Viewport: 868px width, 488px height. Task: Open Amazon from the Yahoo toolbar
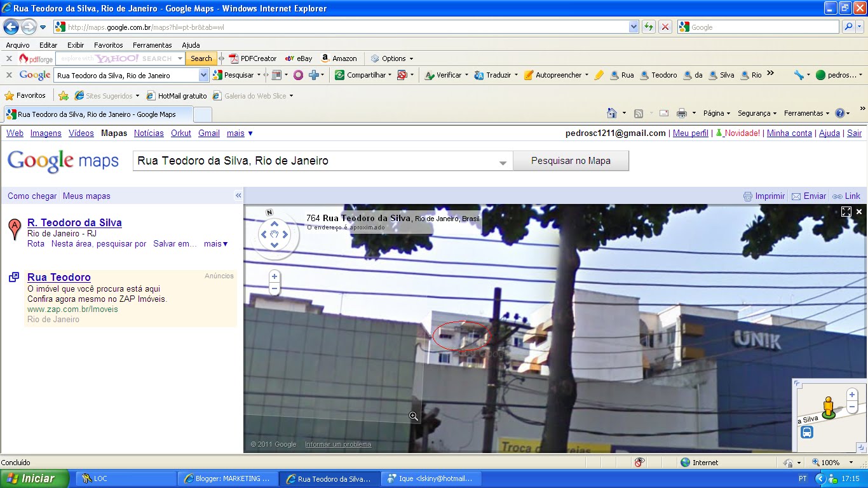pos(339,58)
